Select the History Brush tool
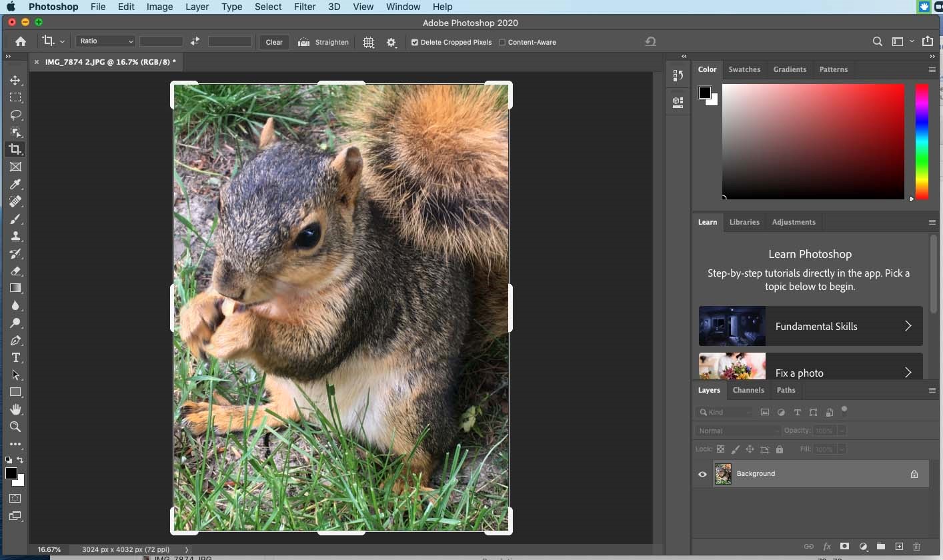943x560 pixels. (x=15, y=253)
